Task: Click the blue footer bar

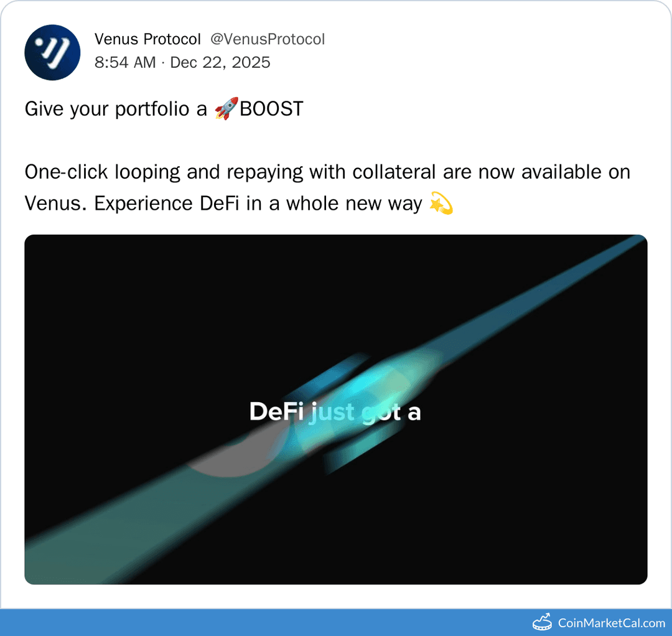Action: click(336, 622)
